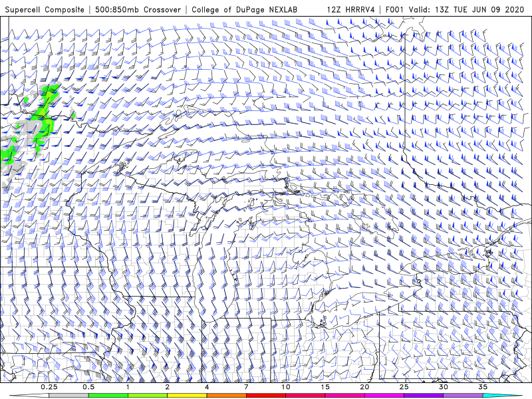Image resolution: width=532 pixels, height=399 pixels.
Task: Select the crimson legend swatch between 10 and 15
Action: coord(305,396)
